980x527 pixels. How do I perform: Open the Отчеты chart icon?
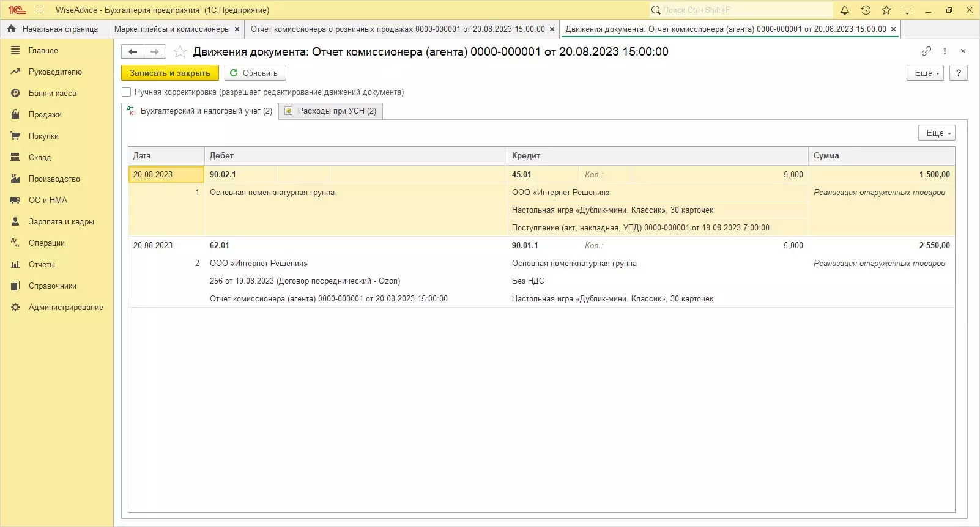click(15, 265)
